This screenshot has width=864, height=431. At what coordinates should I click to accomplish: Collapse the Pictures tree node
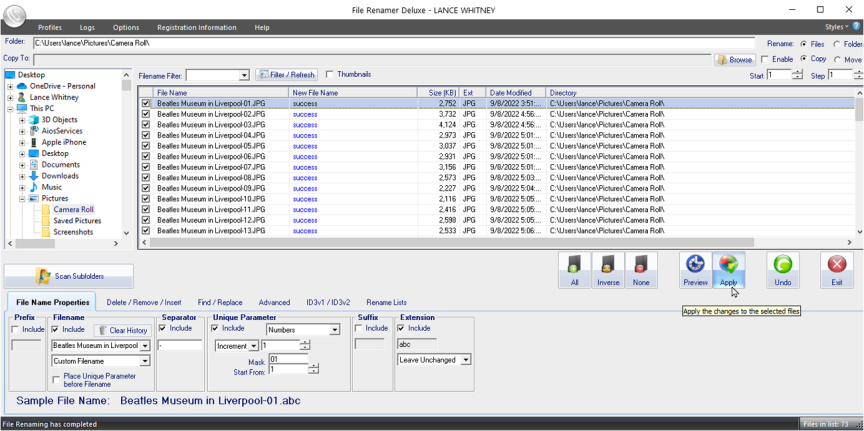coord(22,198)
